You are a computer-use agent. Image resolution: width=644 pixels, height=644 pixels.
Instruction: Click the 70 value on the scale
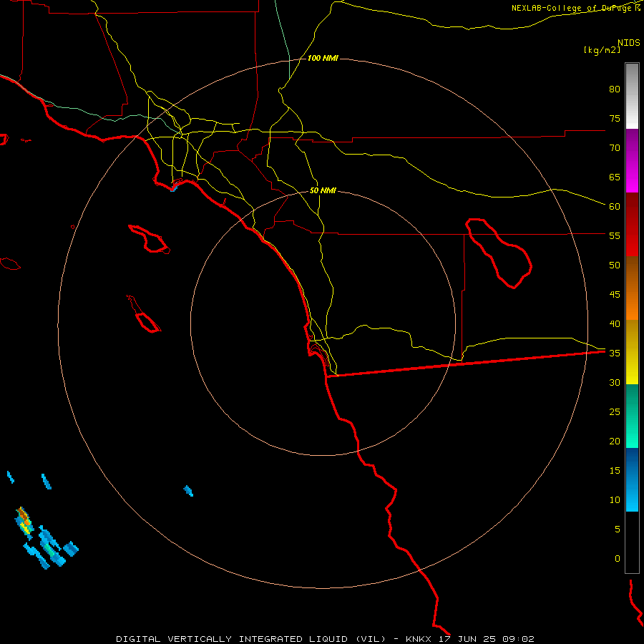615,148
